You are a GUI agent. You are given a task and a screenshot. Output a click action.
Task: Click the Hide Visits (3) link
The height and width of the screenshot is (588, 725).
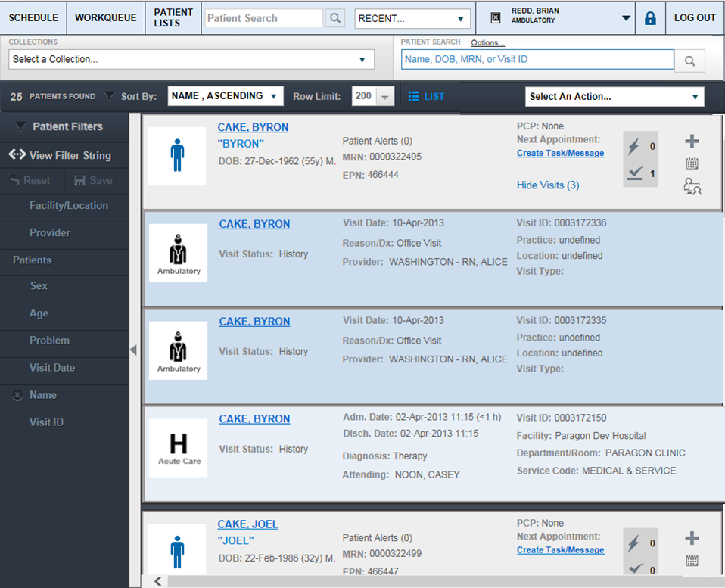pos(547,185)
